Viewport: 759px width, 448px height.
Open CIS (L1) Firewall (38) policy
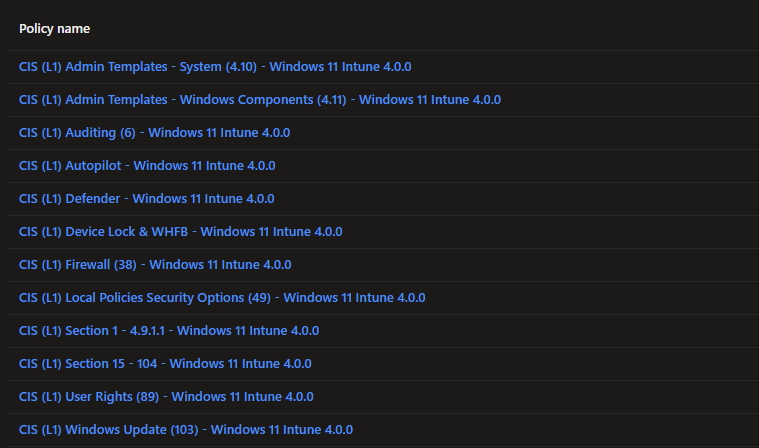[155, 265]
